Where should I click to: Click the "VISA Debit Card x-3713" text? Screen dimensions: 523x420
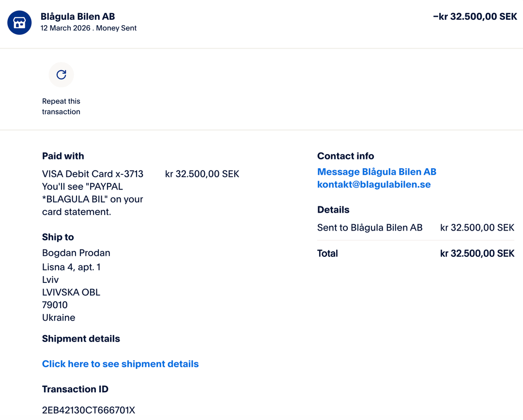92,174
